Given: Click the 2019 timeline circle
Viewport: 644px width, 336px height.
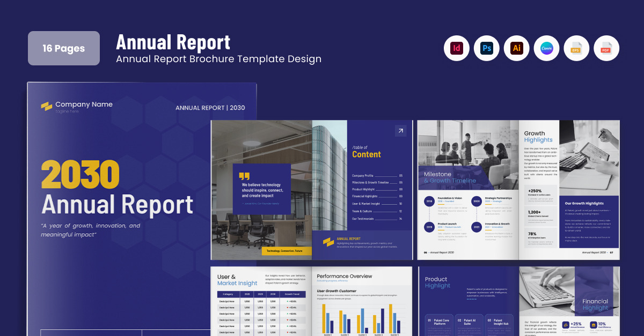Looking at the screenshot, I should coord(429,227).
